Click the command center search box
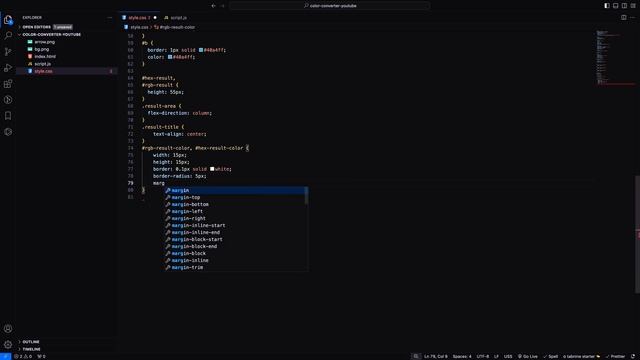Viewport: 640px width, 360px height. pos(330,6)
